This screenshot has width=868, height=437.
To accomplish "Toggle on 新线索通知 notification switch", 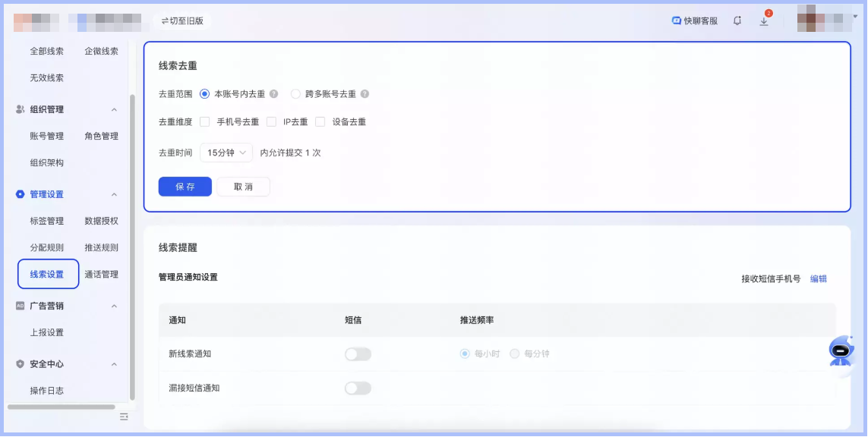I will click(x=357, y=354).
